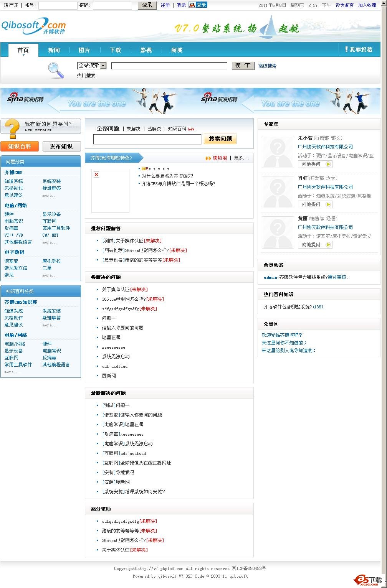Click 广州协天软件科技有限公司 under 朱小情
This screenshot has width=387, height=588.
[x=325, y=147]
